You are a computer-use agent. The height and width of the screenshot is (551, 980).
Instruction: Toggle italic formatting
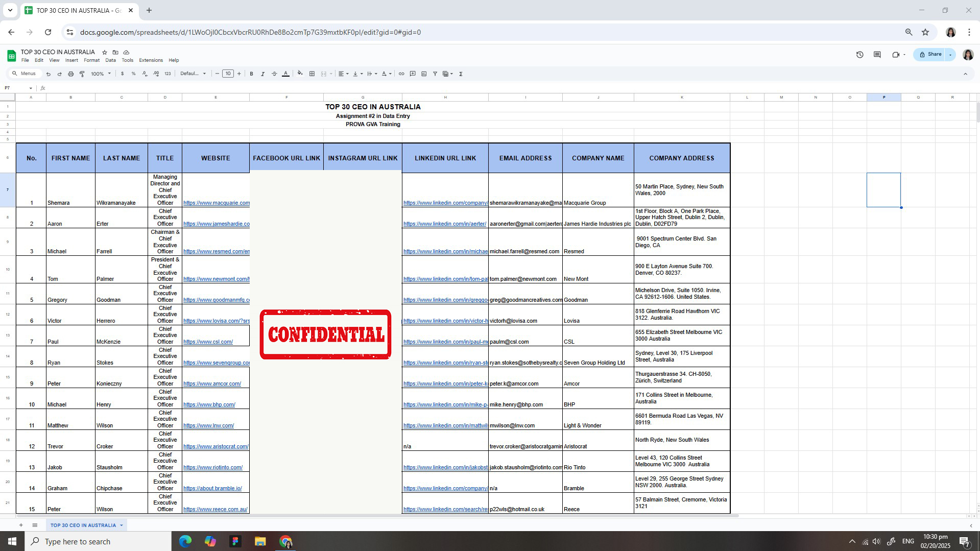pos(262,74)
